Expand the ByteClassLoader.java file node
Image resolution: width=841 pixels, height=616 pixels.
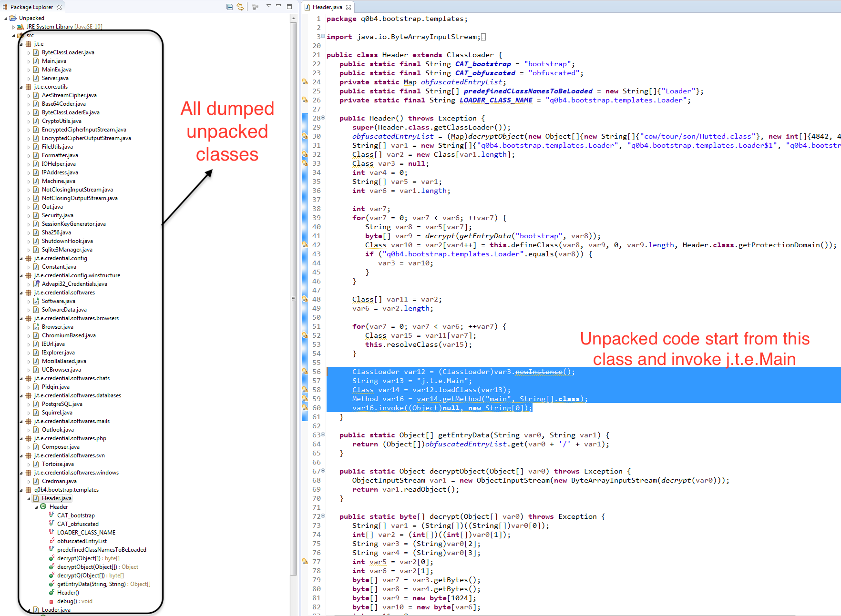[29, 53]
